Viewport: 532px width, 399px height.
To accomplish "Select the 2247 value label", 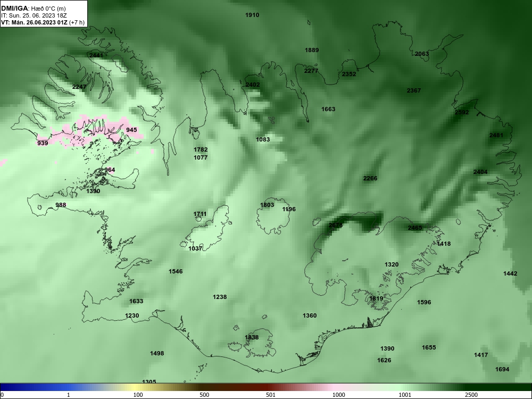I will click(79, 87).
